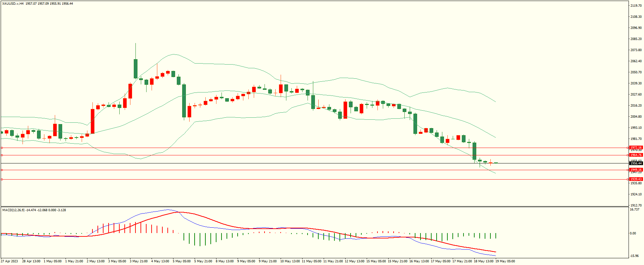Click the 11 May 05:00 time label
Image resolution: width=644 pixels, height=265 pixels.
[312, 261]
